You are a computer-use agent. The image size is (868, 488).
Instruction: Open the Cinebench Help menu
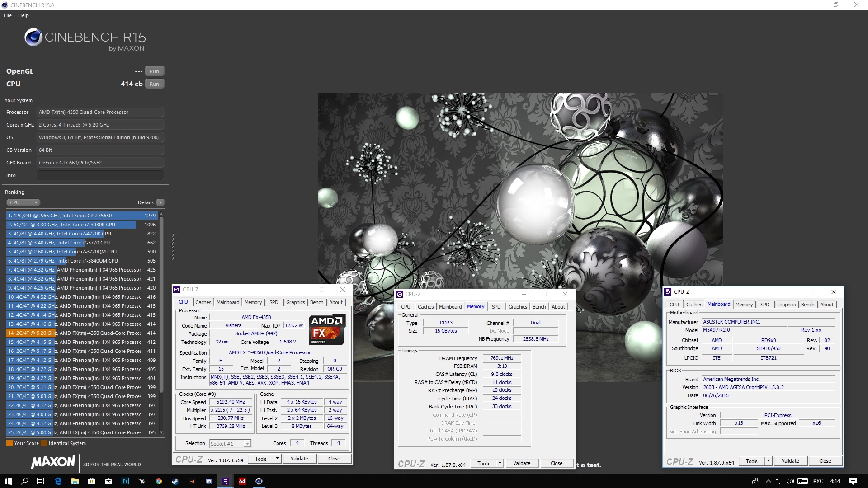coord(24,15)
